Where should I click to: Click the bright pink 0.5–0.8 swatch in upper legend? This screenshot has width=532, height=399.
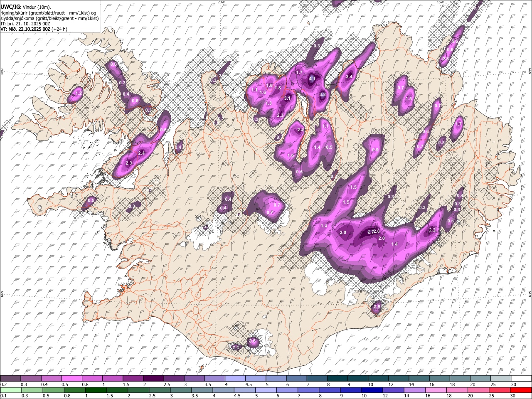(71, 379)
